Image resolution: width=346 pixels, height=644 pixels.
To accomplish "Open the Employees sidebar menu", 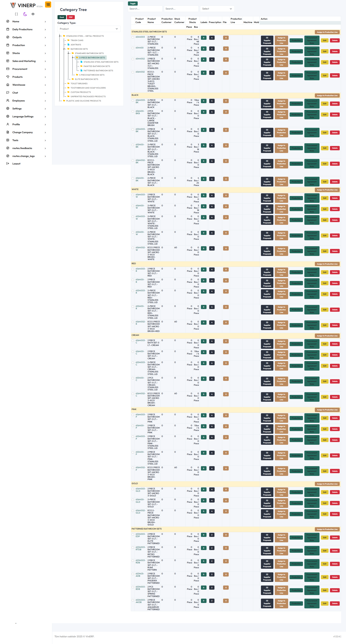I will [x=26, y=100].
